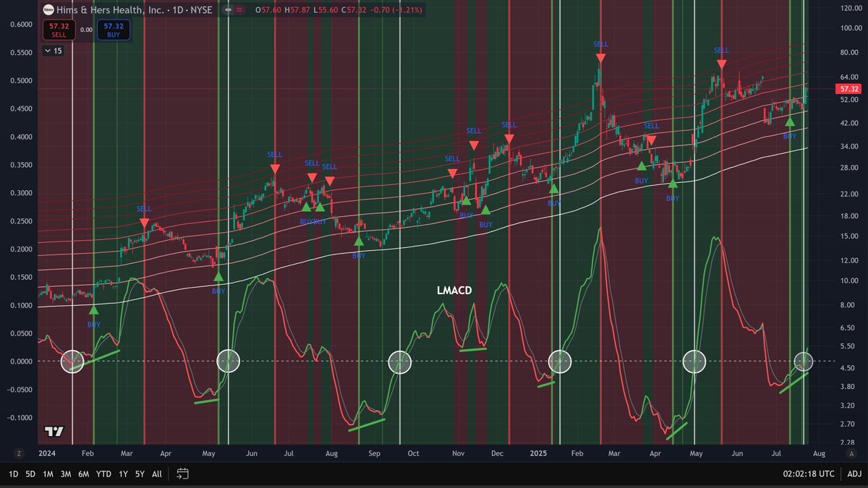Screen dimensions: 868x488
Task: Select the 1M time range
Action: (x=48, y=474)
